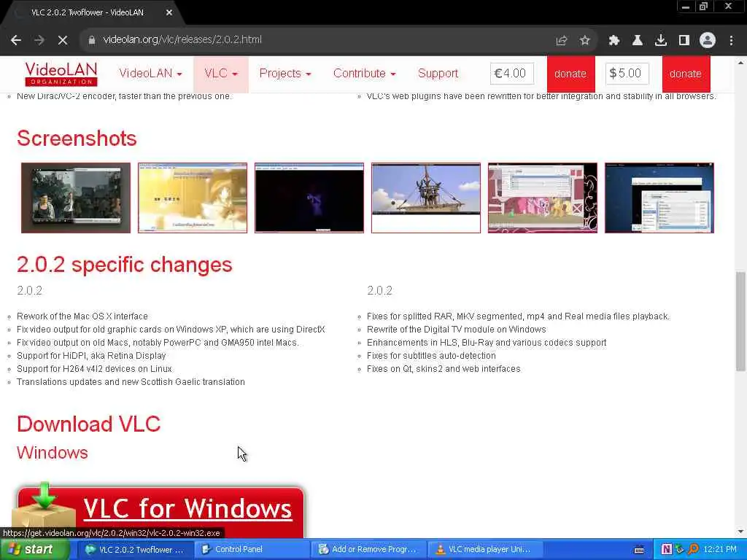Image resolution: width=747 pixels, height=560 pixels.
Task: Click the padlock site info icon
Action: tap(92, 40)
